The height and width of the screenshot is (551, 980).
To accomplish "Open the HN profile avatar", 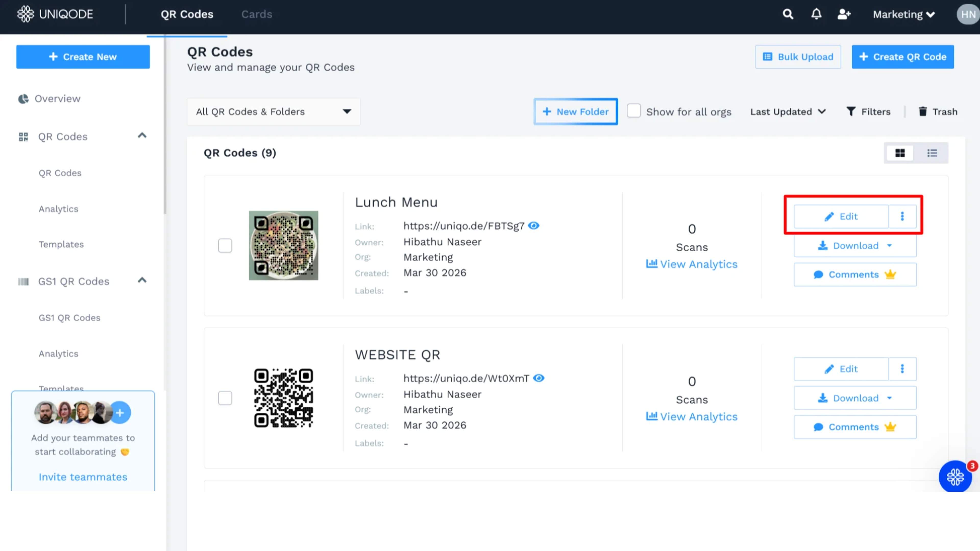I will tap(968, 15).
